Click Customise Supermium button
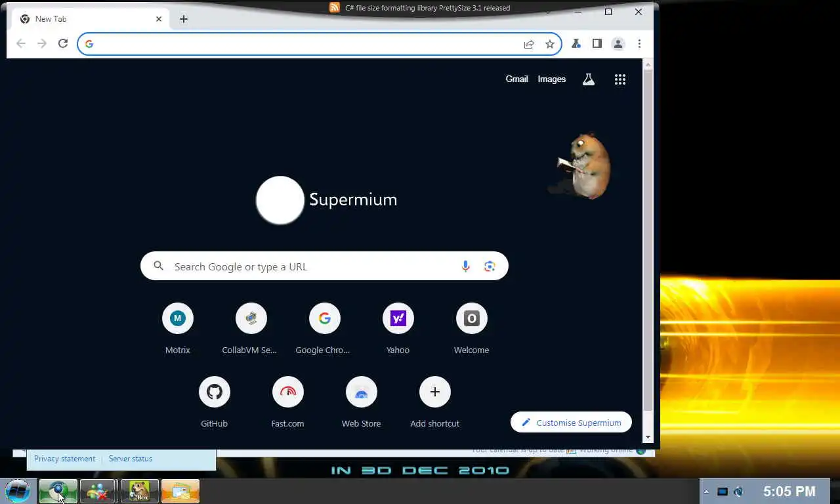 tap(571, 423)
